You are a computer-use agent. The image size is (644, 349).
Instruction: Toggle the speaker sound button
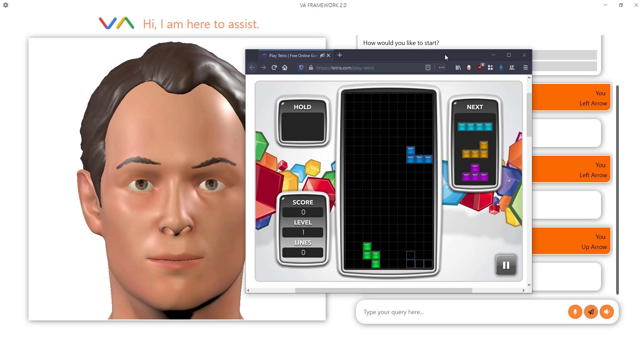tap(607, 312)
